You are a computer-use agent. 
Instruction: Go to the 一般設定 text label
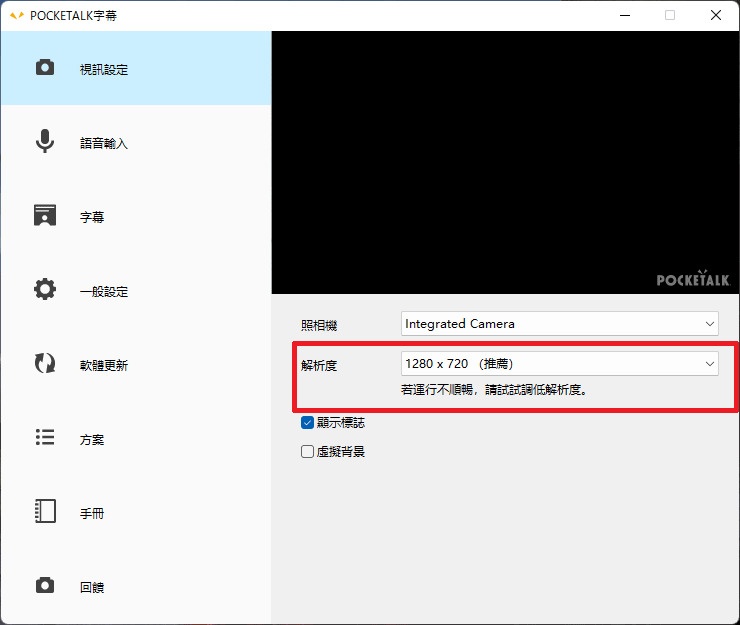coord(104,292)
